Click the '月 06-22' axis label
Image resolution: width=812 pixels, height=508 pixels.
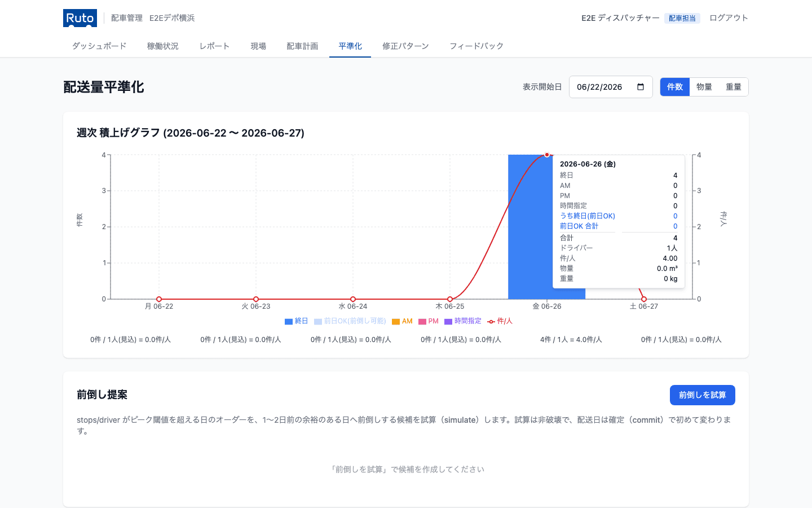click(159, 306)
